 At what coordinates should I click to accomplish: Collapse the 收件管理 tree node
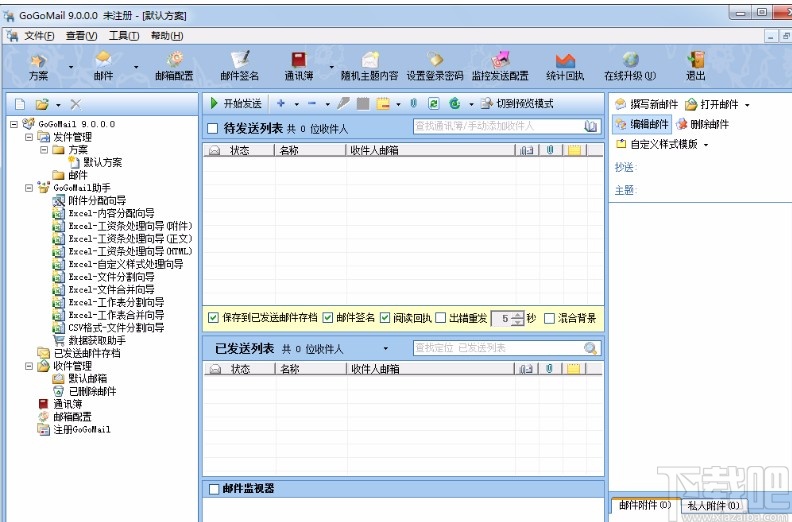[29, 366]
